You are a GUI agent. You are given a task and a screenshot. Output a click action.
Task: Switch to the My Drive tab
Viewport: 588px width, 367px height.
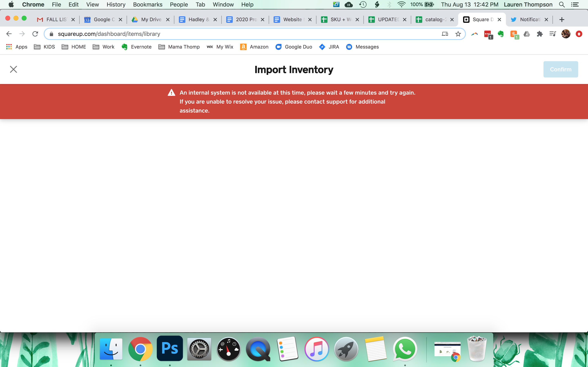(x=151, y=20)
